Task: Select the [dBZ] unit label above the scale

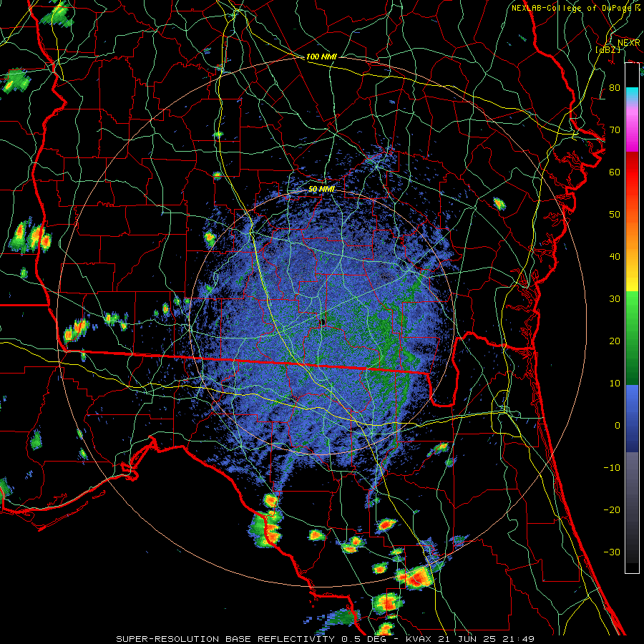Action: [608, 49]
